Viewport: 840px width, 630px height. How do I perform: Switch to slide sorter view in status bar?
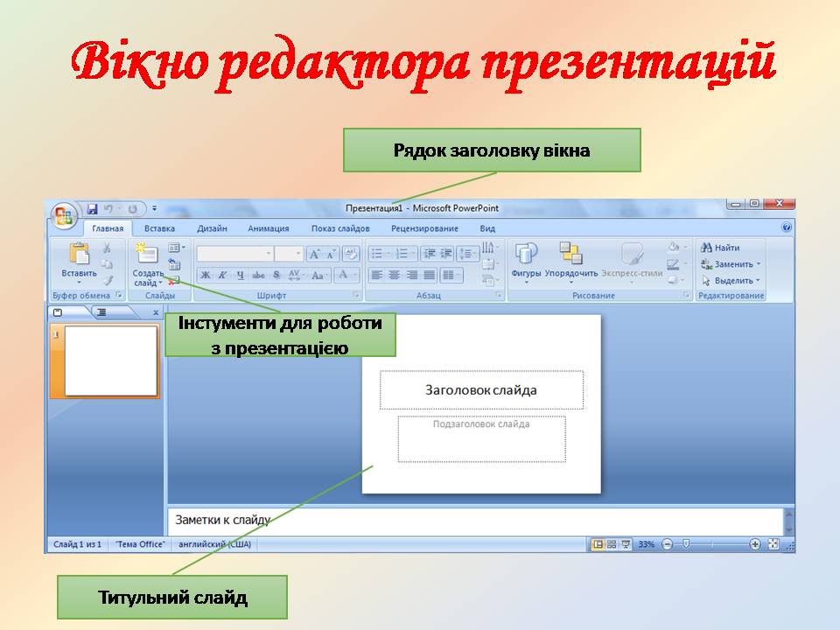point(612,544)
